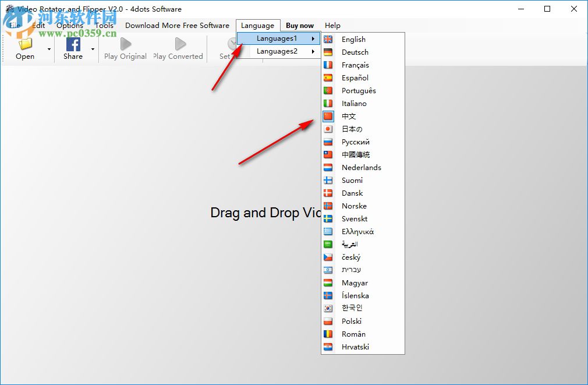Select the German flag icon for Deutsch
Image resolution: width=588 pixels, height=385 pixels.
point(328,52)
